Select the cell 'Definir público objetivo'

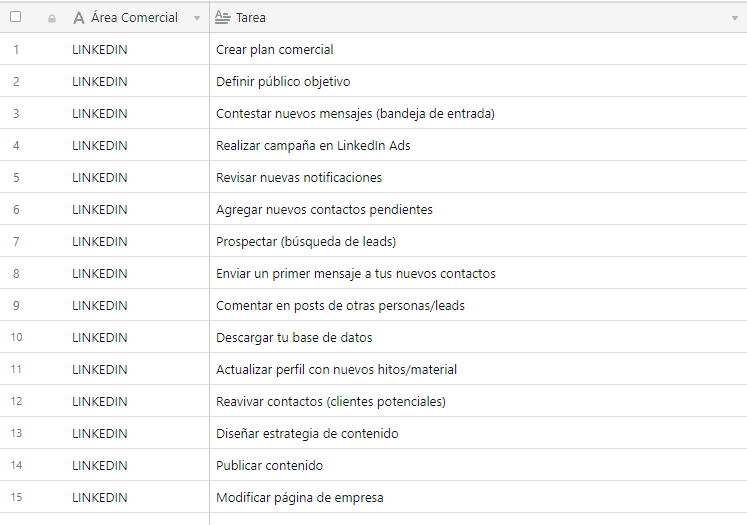pos(478,81)
